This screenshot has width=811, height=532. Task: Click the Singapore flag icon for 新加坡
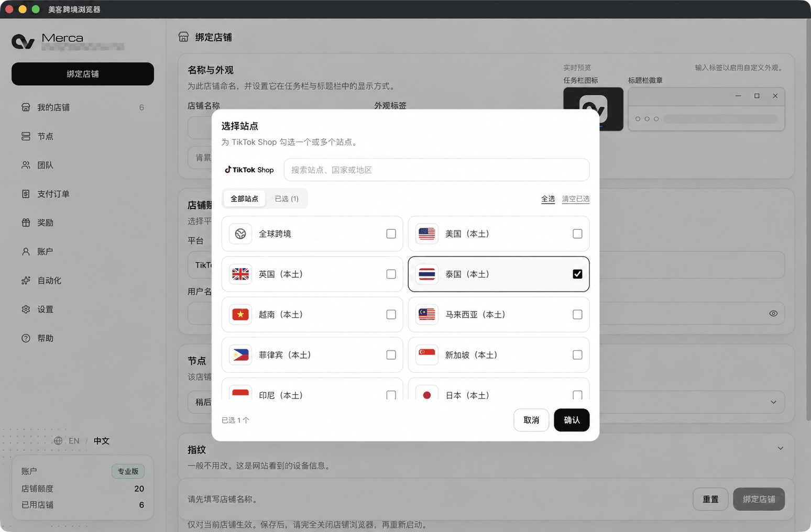(427, 354)
